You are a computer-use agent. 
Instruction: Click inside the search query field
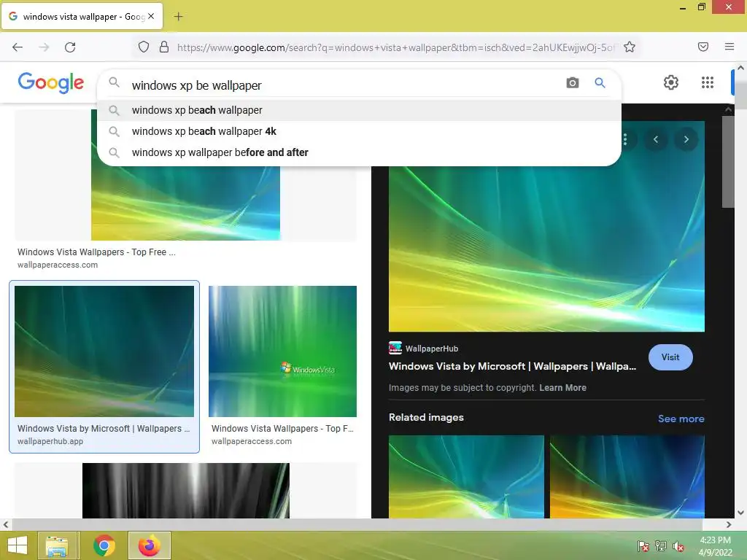pyautogui.click(x=343, y=85)
